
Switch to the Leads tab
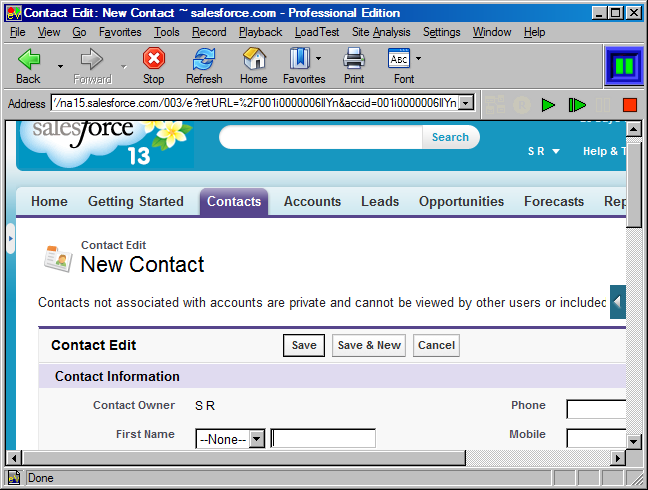click(380, 201)
